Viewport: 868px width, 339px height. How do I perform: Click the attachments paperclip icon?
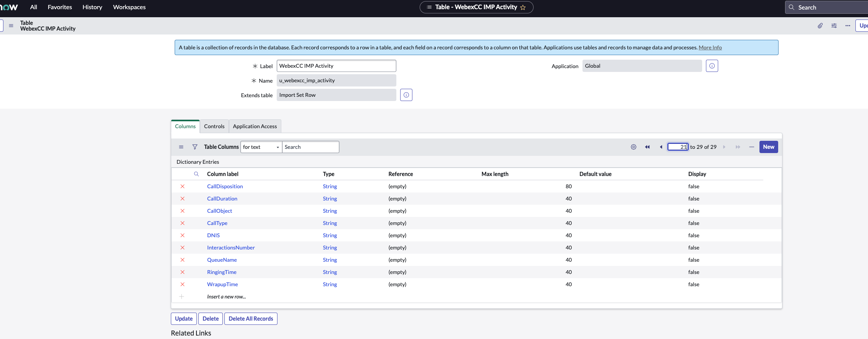[x=820, y=26]
